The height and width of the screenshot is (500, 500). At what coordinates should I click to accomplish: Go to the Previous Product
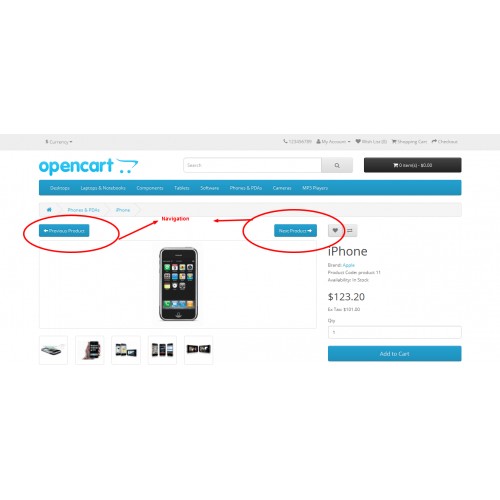[64, 231]
